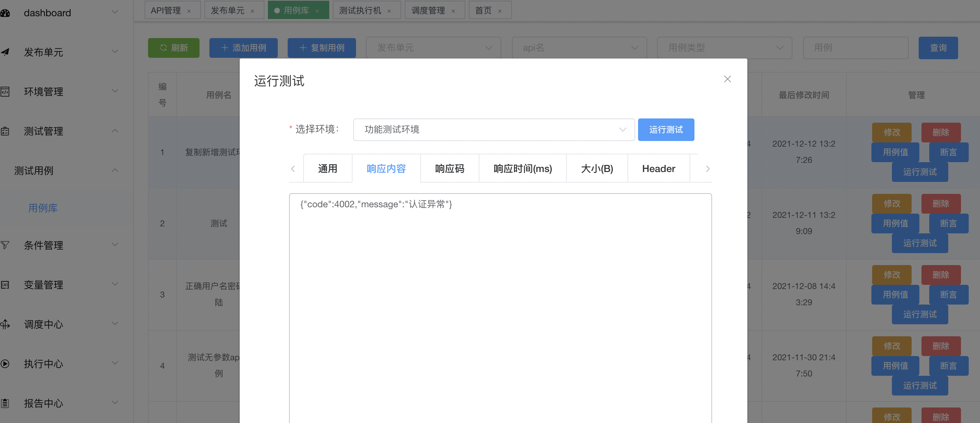This screenshot has height=423, width=980.
Task: Expand the 调度中心 sidebar chevron
Action: [x=115, y=323]
